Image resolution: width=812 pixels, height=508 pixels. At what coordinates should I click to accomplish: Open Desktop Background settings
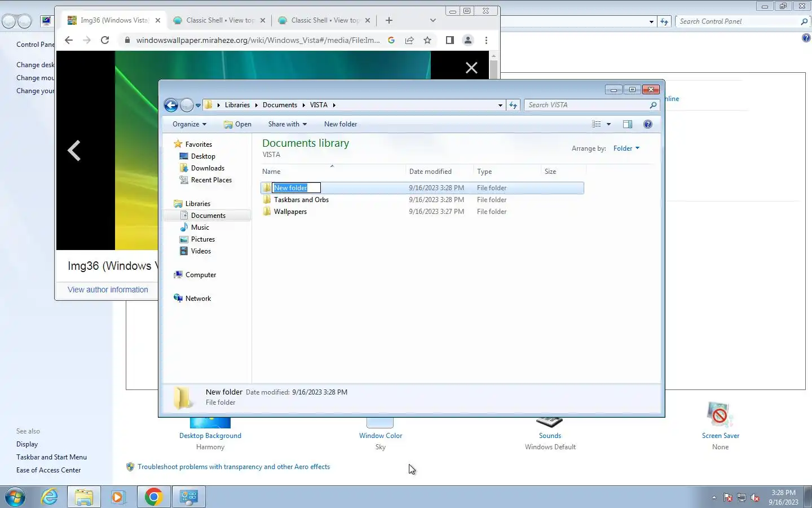coord(210,436)
